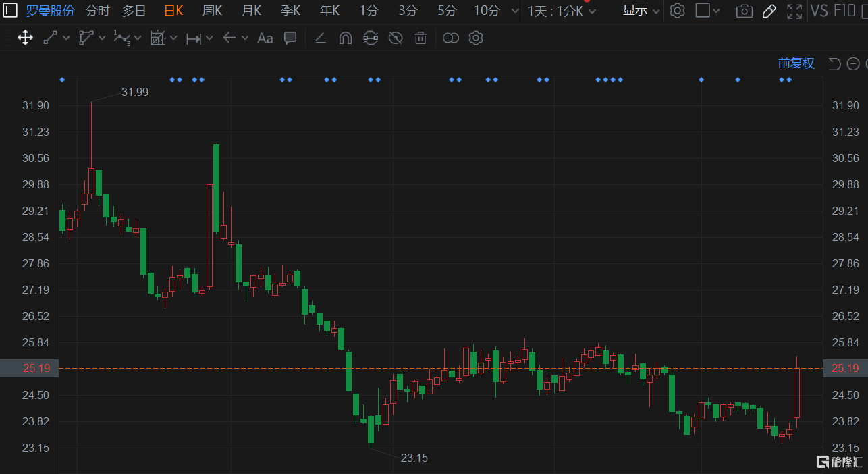This screenshot has width=868, height=474.
Task: Switch to the 1分 one-minute period
Action: 369,10
